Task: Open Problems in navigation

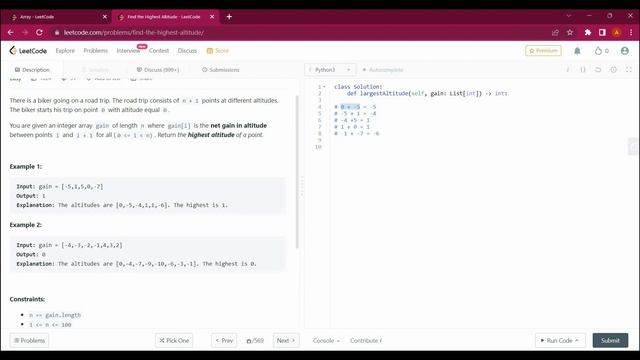Action: tap(96, 51)
